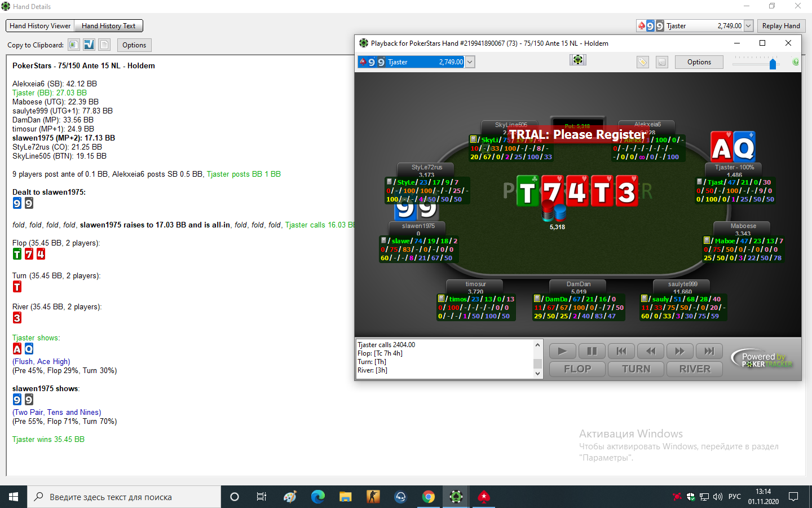This screenshot has width=812, height=508.
Task: Open the note icon on Maboese HUD
Action: click(707, 240)
